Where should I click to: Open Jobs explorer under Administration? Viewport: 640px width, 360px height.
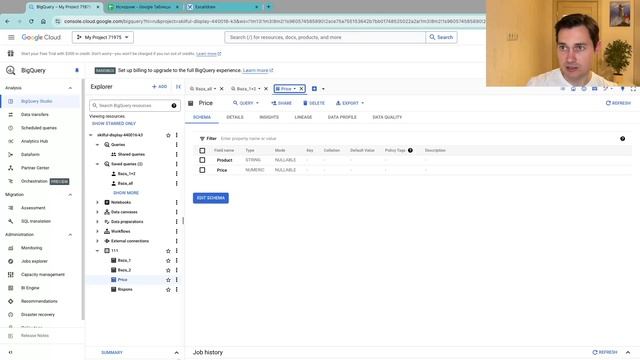coord(34,261)
